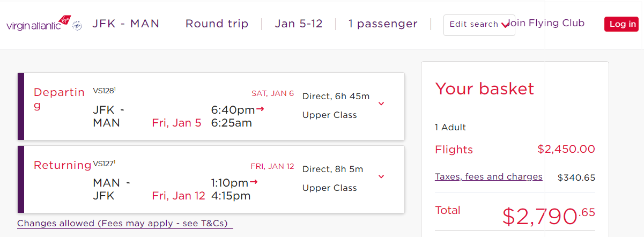644x237 pixels.
Task: Select the Round trip header item
Action: [217, 24]
